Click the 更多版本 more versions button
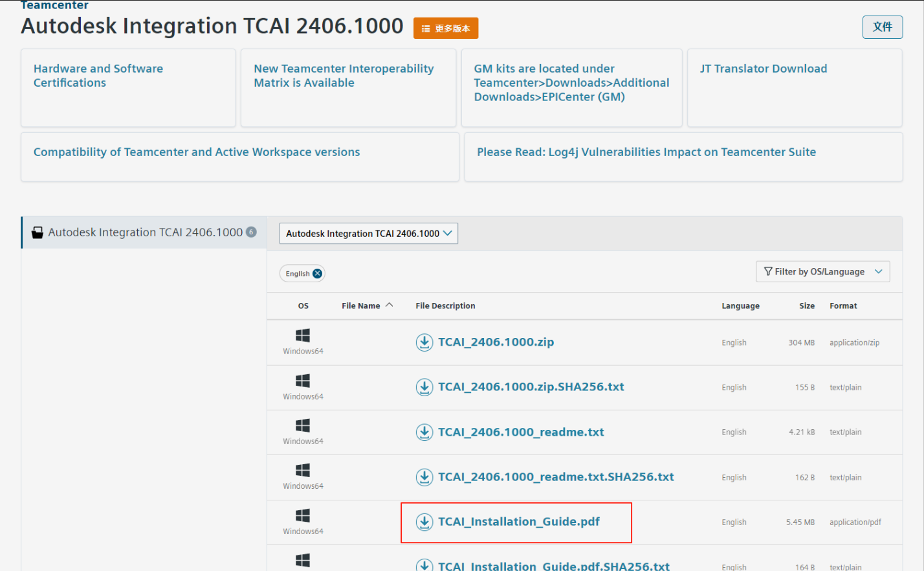This screenshot has height=571, width=924. (446, 28)
